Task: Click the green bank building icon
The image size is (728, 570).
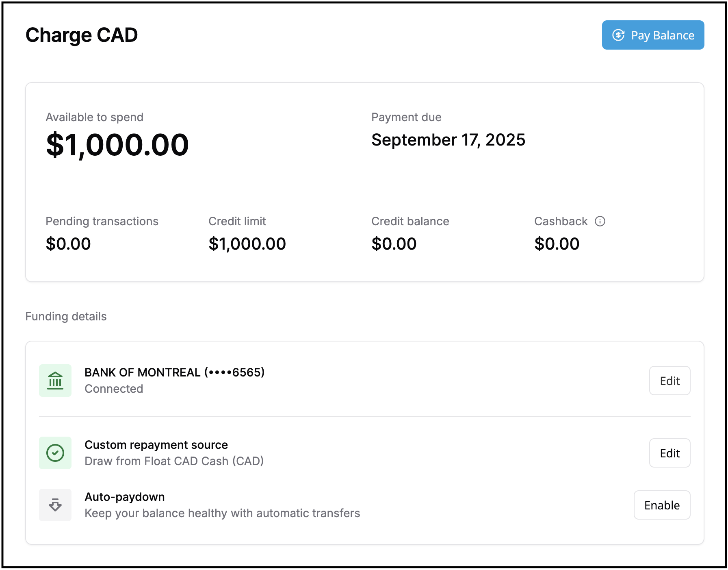Action: point(55,381)
